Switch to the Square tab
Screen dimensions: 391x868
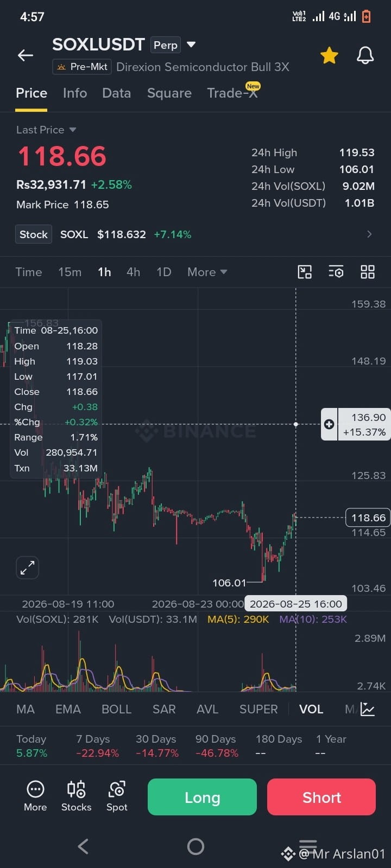tap(169, 93)
